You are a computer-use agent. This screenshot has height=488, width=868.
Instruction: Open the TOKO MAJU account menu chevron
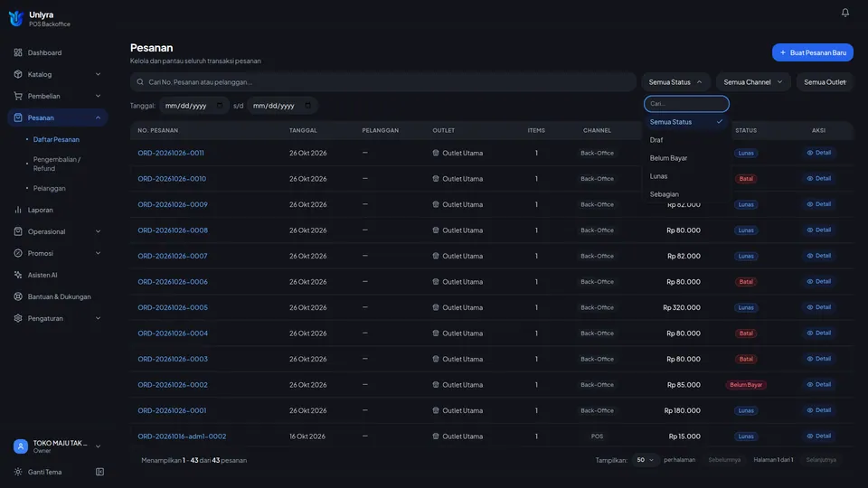[98, 446]
